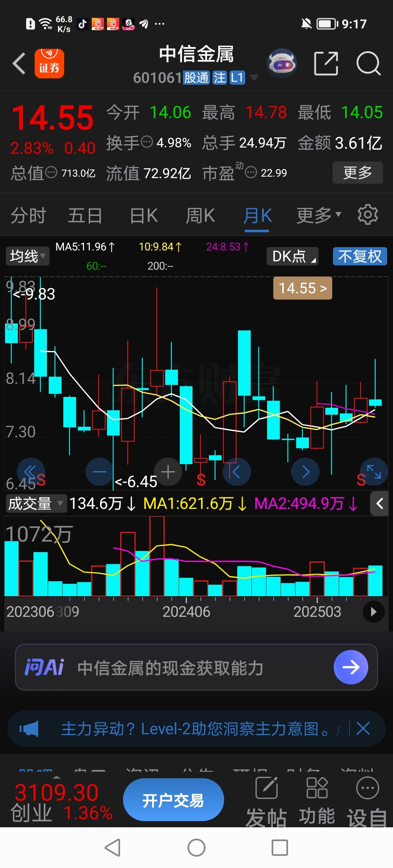Open chart settings gear icon
The height and width of the screenshot is (868, 393).
point(368,215)
